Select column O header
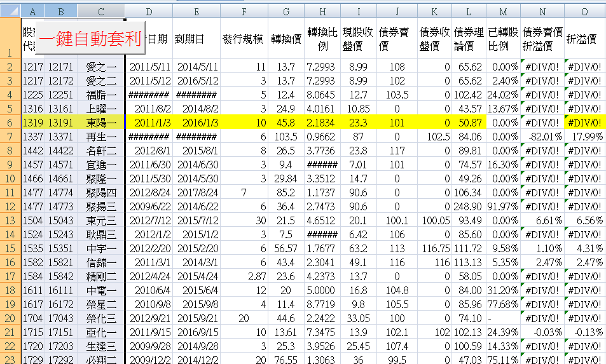This screenshot has width=606, height=364. 584,11
